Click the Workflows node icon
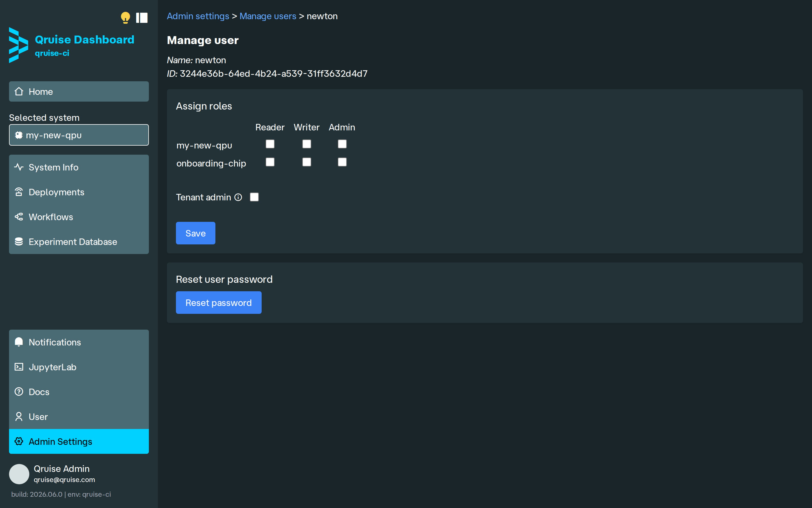Screen dimensions: 812x508 (19, 217)
